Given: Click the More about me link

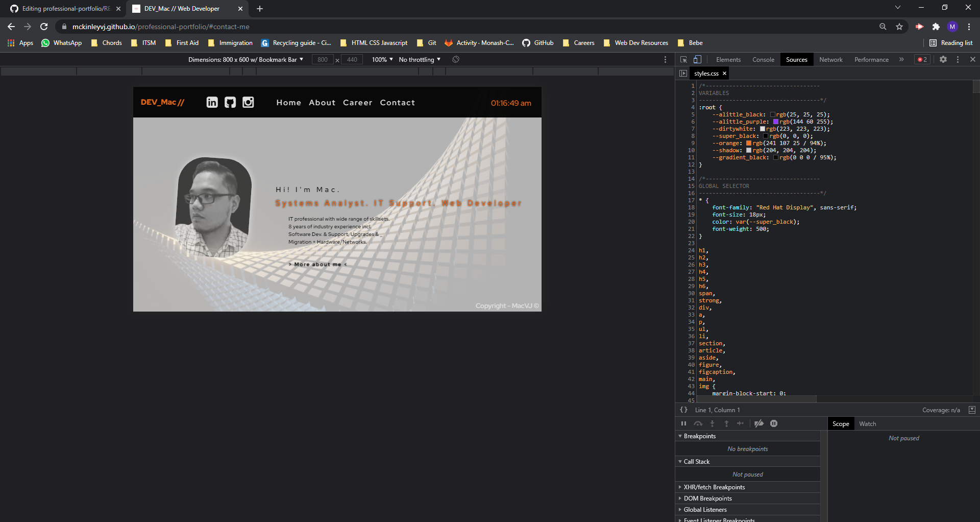Looking at the screenshot, I should tap(317, 265).
